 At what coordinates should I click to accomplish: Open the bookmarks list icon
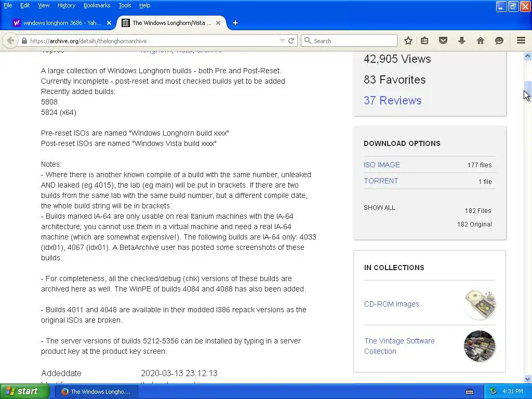click(424, 41)
